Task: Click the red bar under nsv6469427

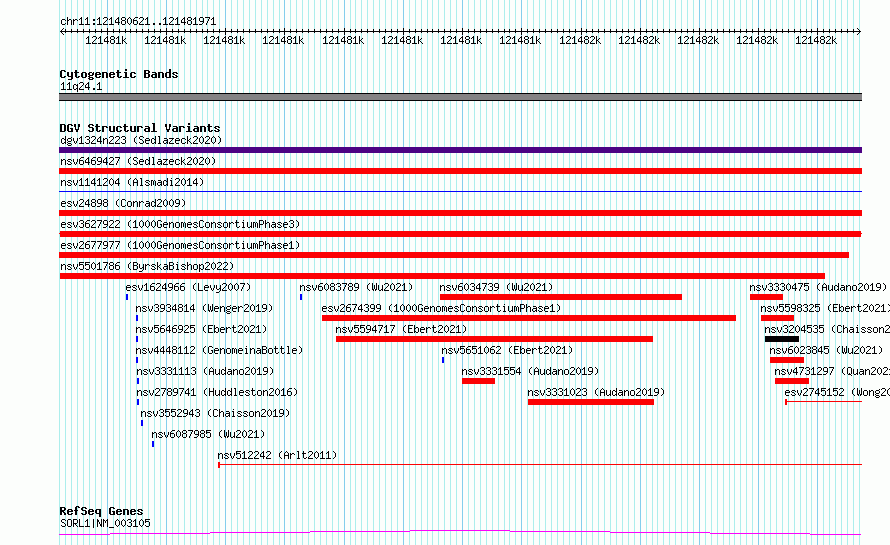Action: [460, 171]
